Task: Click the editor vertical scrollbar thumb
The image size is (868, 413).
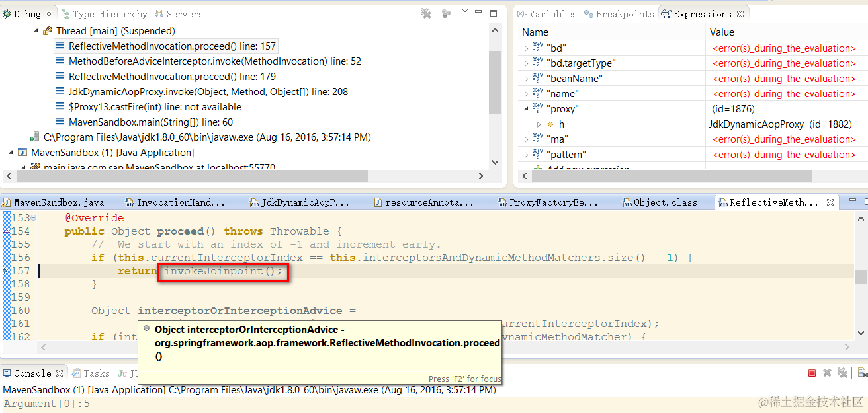Action: 861,277
